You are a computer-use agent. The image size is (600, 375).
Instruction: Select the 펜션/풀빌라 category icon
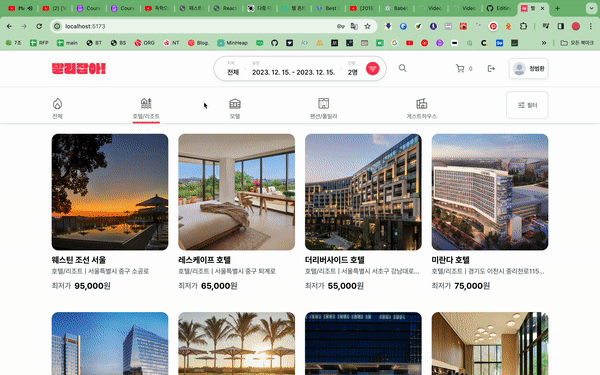[324, 103]
